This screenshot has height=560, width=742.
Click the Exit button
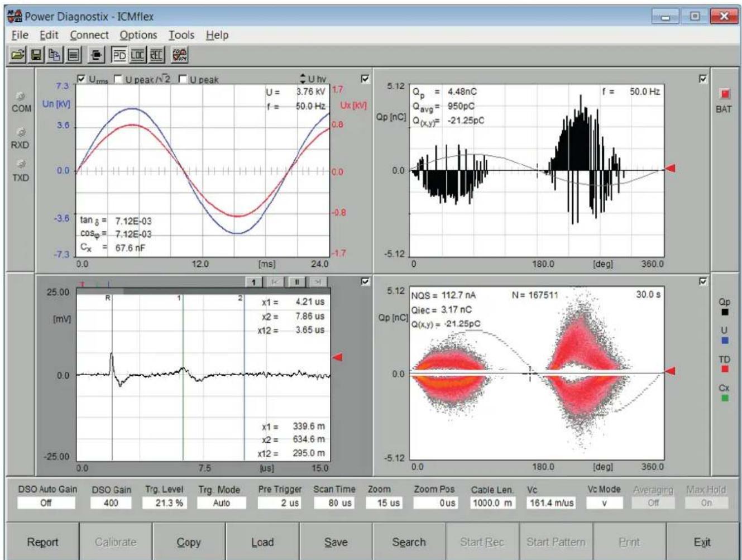[702, 542]
